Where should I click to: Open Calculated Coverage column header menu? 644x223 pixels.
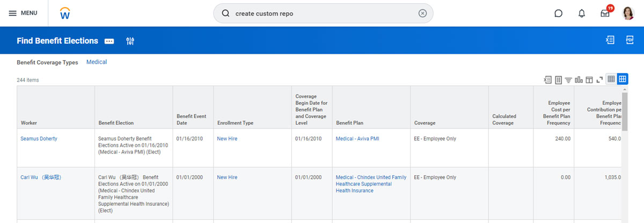[511, 107]
